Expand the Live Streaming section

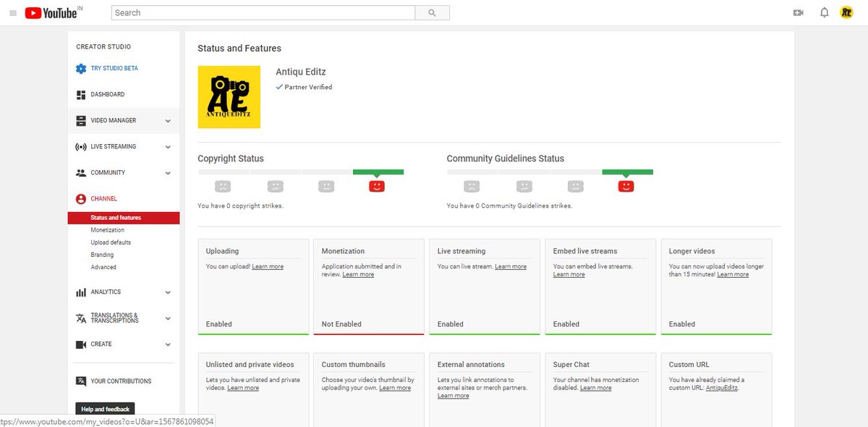[x=168, y=147]
